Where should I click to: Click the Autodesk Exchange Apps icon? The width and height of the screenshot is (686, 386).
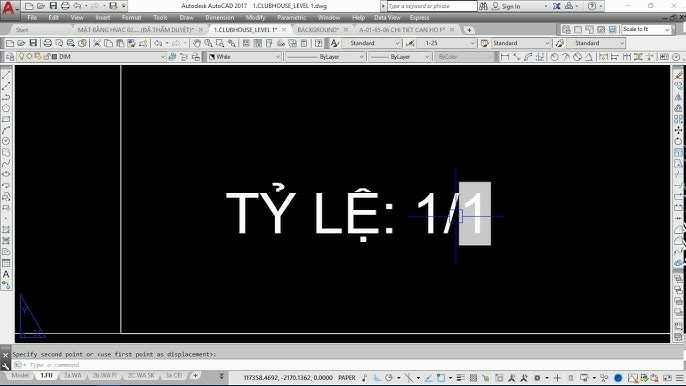[x=556, y=6]
